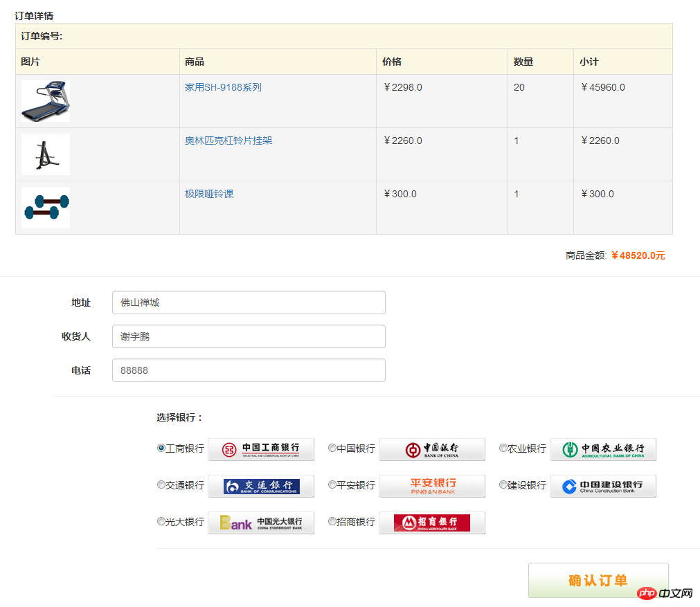700x607 pixels.
Task: Click the 地址 address input field
Action: click(249, 302)
